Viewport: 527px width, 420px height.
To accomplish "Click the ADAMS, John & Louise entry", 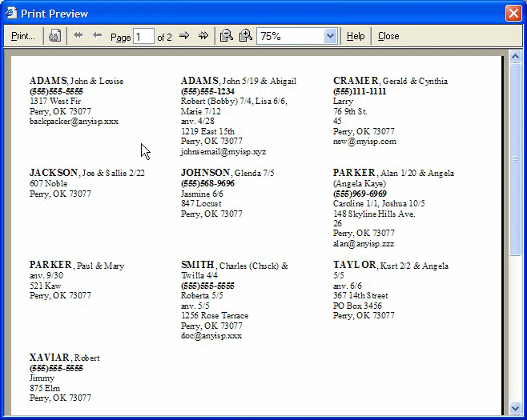I will [76, 81].
